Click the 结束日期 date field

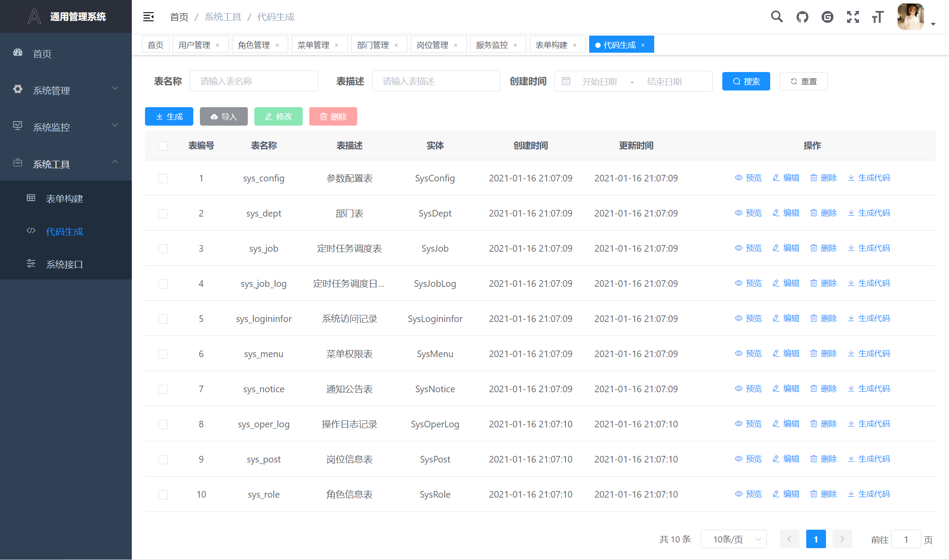click(x=664, y=82)
